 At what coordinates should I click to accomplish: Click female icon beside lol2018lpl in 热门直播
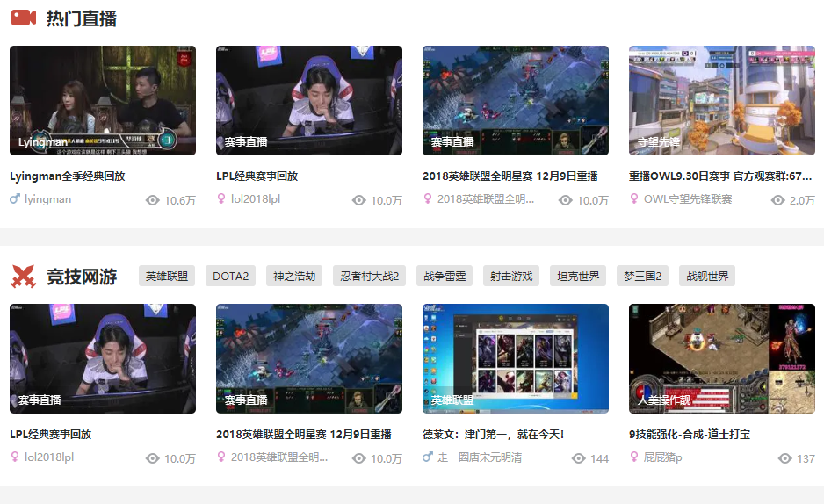tap(221, 199)
